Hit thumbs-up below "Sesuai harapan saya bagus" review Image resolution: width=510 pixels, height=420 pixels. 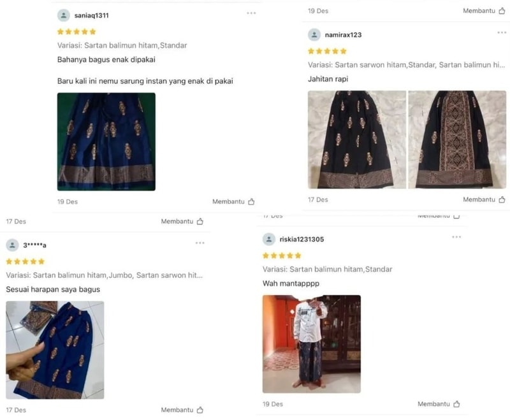click(x=200, y=410)
